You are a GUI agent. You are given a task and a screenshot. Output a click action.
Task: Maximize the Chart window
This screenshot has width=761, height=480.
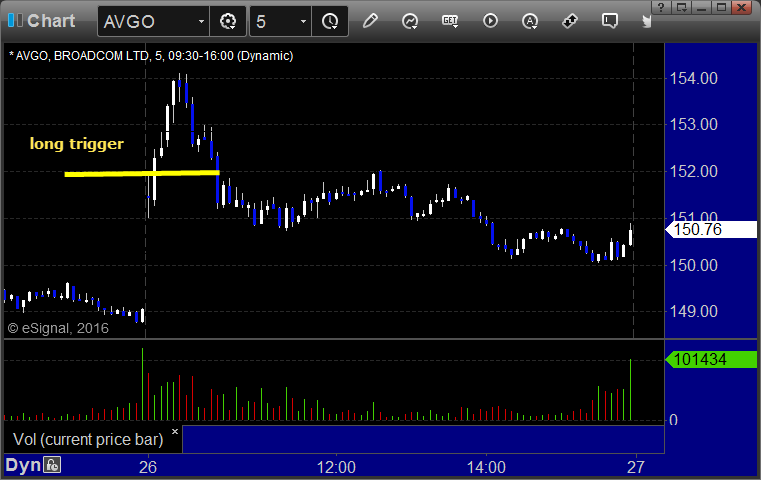tap(721, 7)
